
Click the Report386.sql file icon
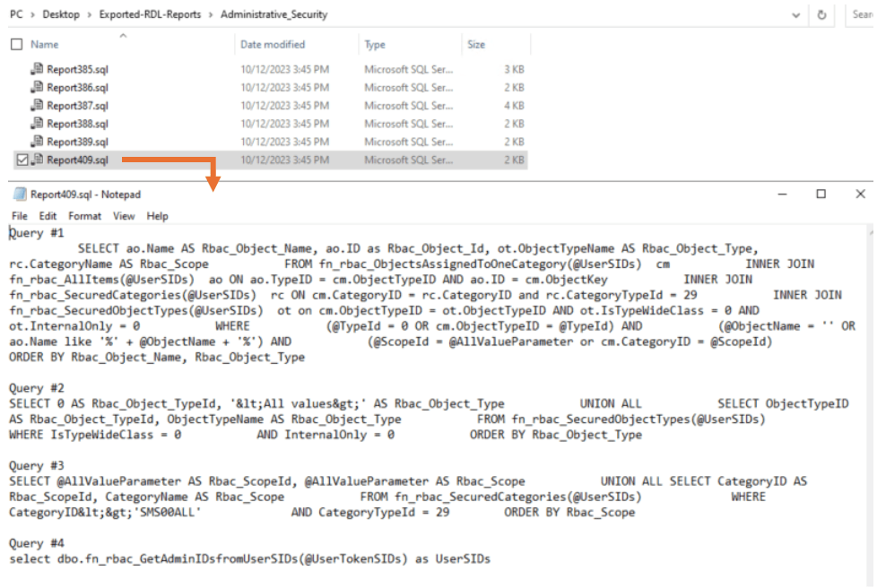[37, 87]
